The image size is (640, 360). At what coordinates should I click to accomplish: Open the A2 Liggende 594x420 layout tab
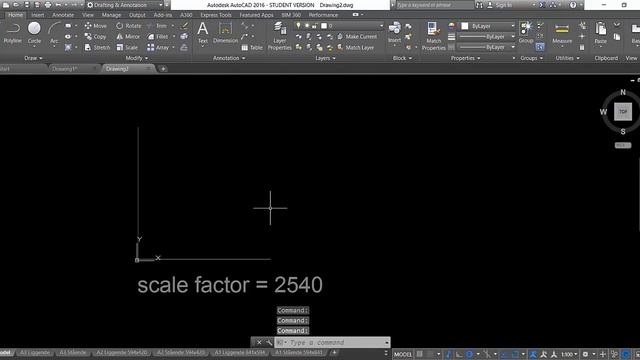pos(122,352)
